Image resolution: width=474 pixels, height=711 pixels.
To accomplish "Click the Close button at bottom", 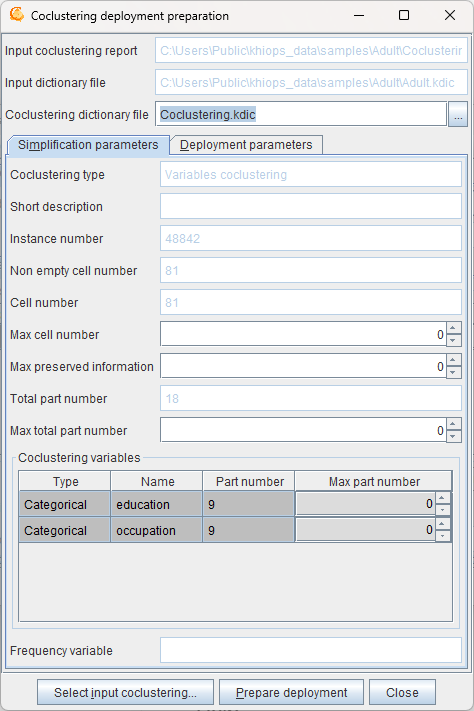I will (402, 692).
